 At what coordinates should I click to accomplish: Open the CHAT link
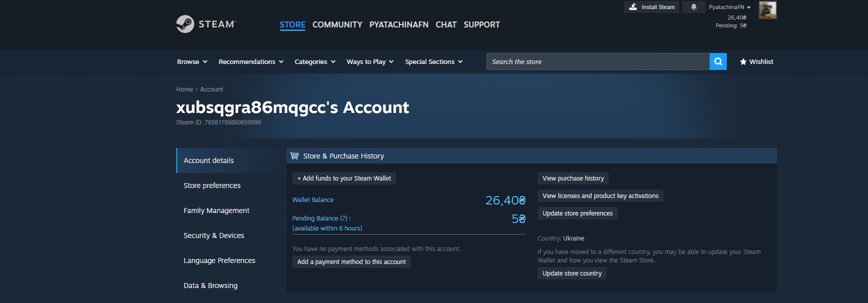(446, 24)
